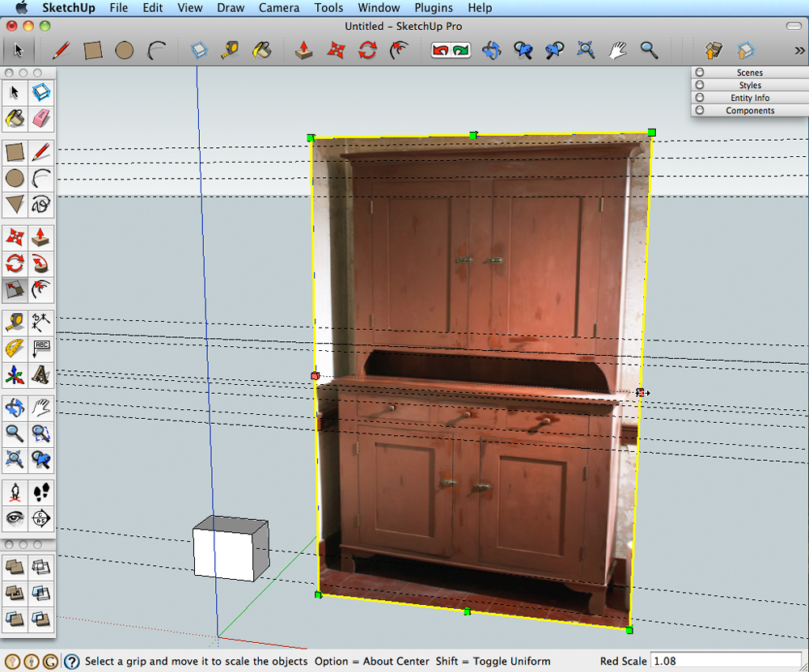Click the Look Around eye icon
The image size is (809, 672).
click(15, 518)
